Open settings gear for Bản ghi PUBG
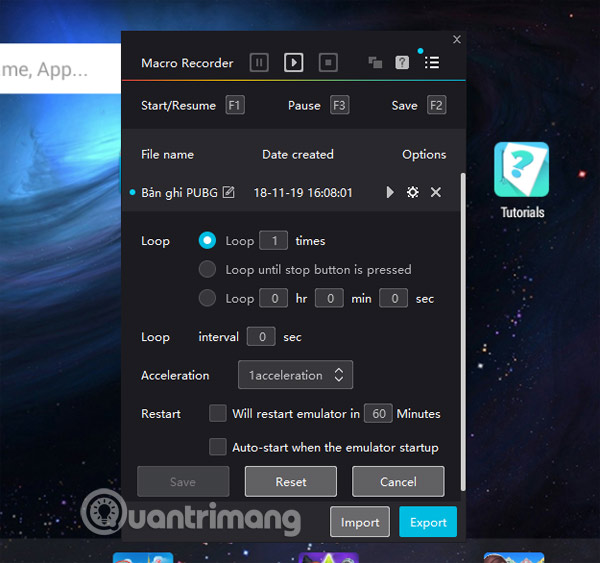Image resolution: width=600 pixels, height=563 pixels. [412, 192]
